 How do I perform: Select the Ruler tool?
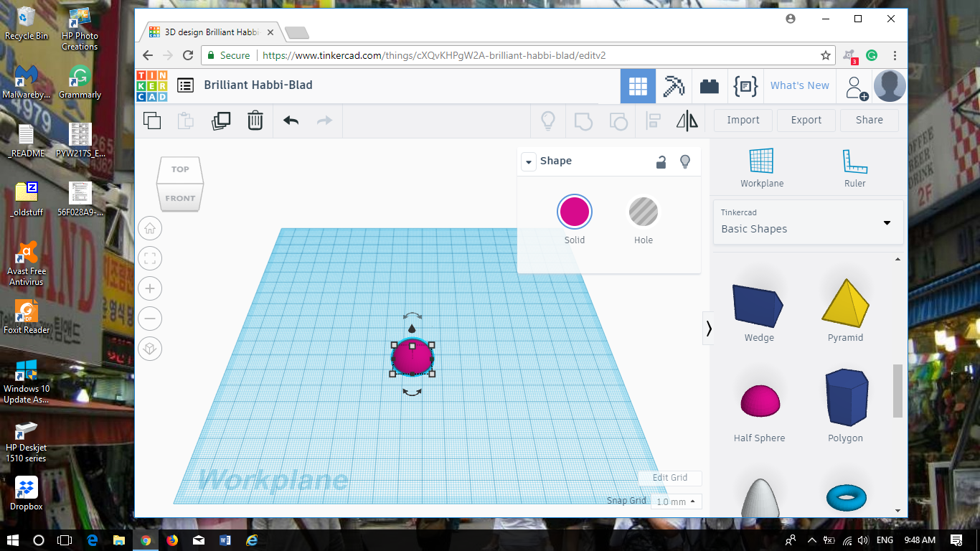pos(854,169)
